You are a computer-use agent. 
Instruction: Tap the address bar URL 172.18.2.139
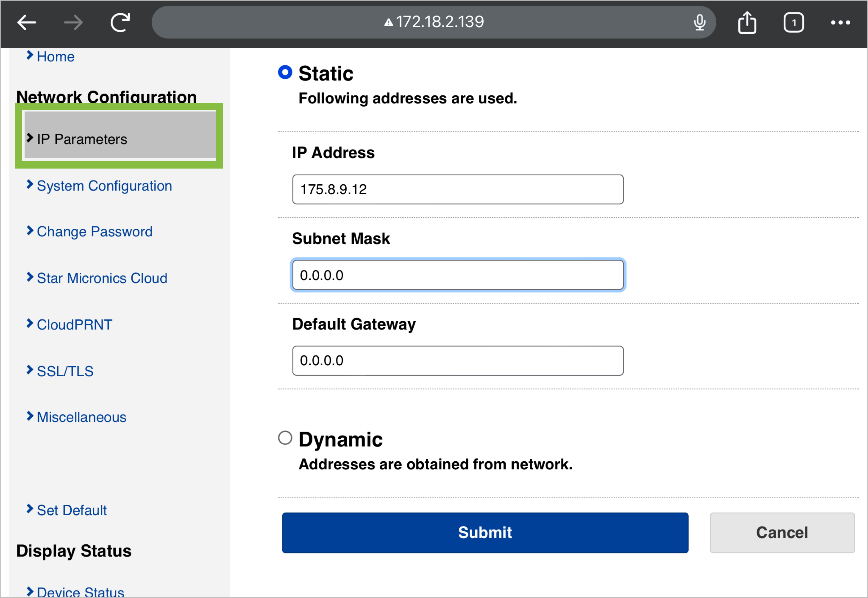coord(440,22)
